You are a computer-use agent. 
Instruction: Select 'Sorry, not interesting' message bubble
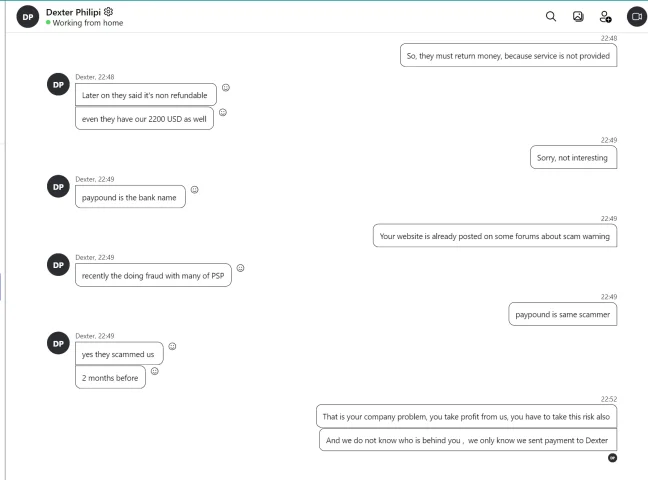click(x=573, y=157)
